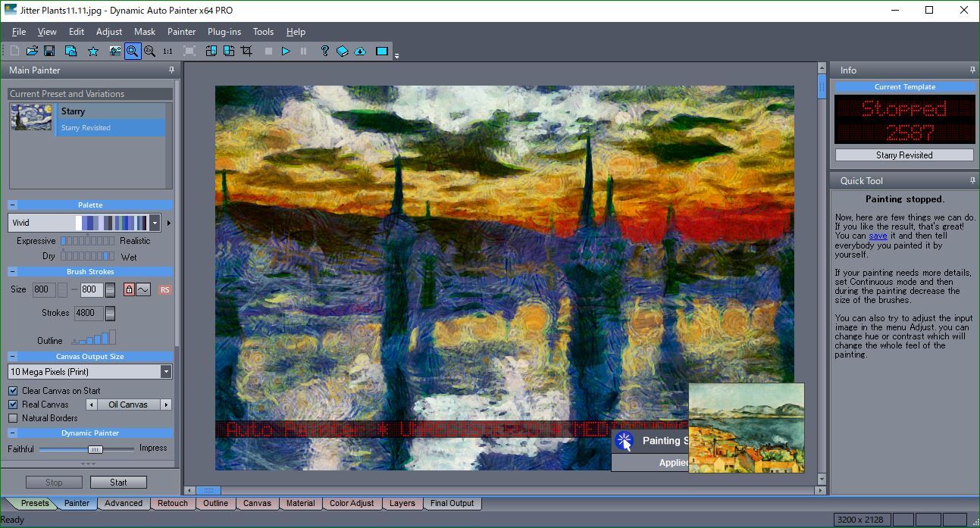This screenshot has height=528, width=980.
Task: Switch to the Advanced tab
Action: point(124,503)
